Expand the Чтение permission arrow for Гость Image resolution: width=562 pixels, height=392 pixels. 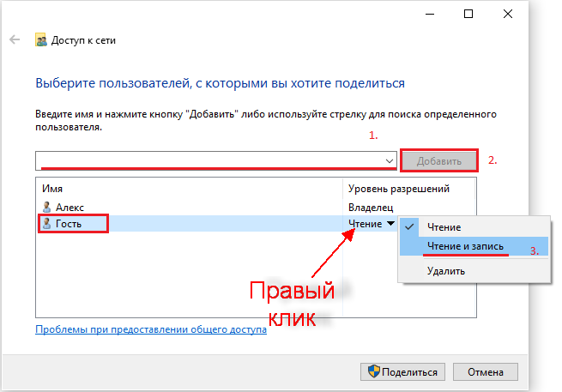[390, 224]
